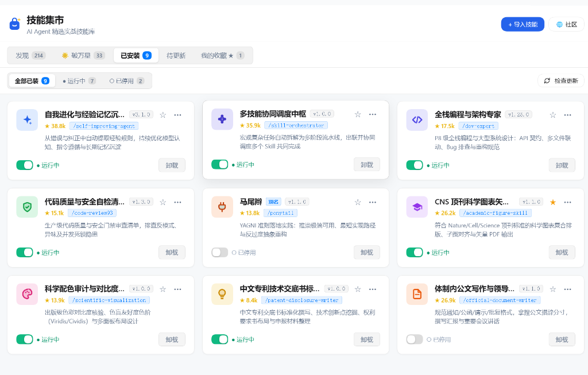Uninstall the CNS 顶刊科学图表 skill
This screenshot has height=375, width=588.
(562, 252)
